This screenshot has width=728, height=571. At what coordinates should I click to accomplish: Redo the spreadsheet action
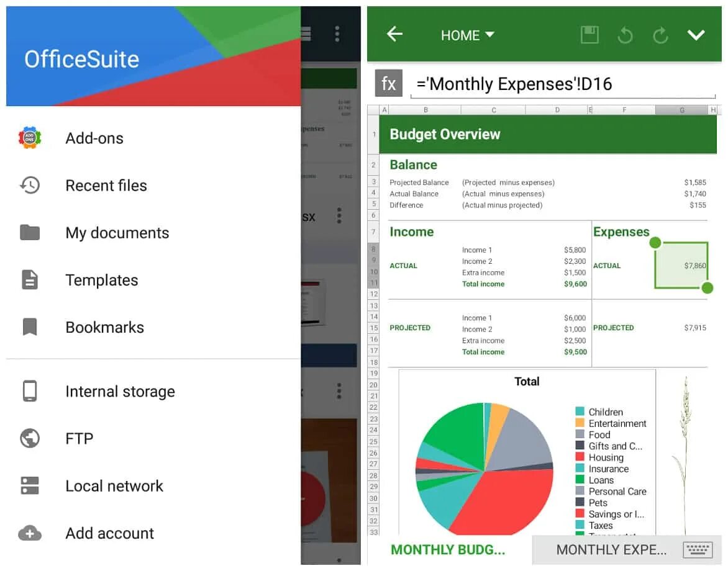tap(660, 35)
